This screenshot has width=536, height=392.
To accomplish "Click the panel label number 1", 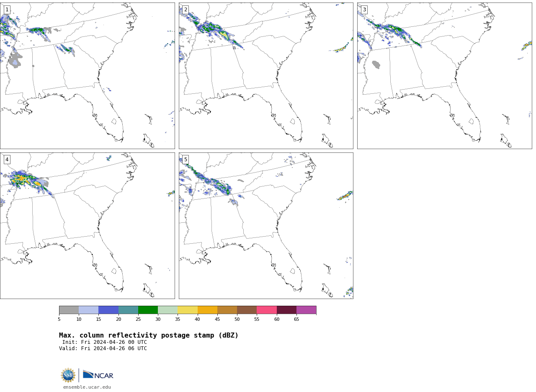I will pos(7,10).
